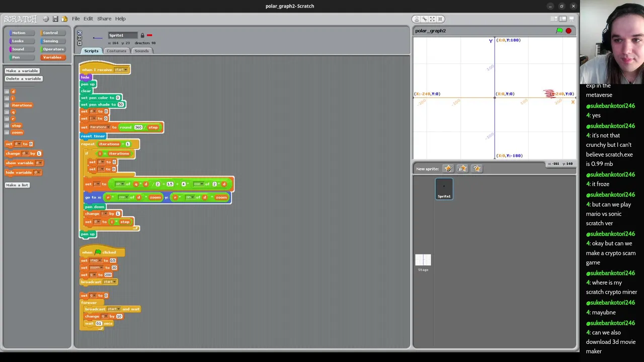Viewport: 644px width, 362px height.
Task: Click the Sprite1 name field
Action: click(x=123, y=35)
